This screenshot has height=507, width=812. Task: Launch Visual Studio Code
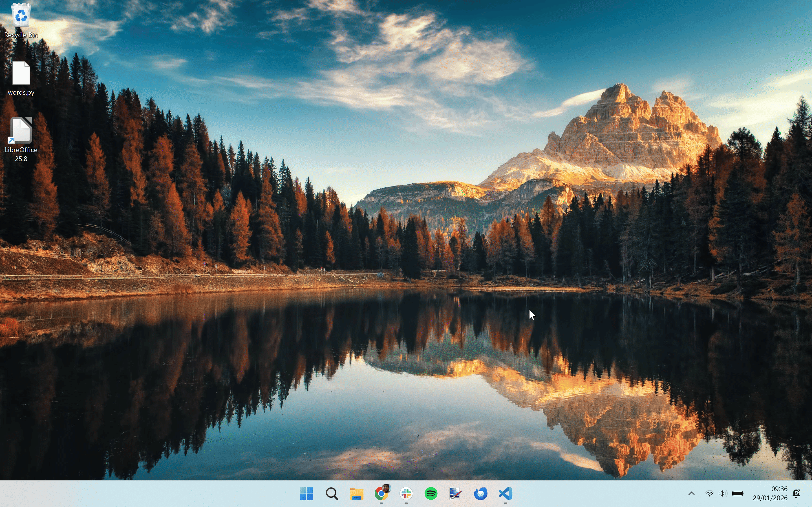pyautogui.click(x=505, y=493)
